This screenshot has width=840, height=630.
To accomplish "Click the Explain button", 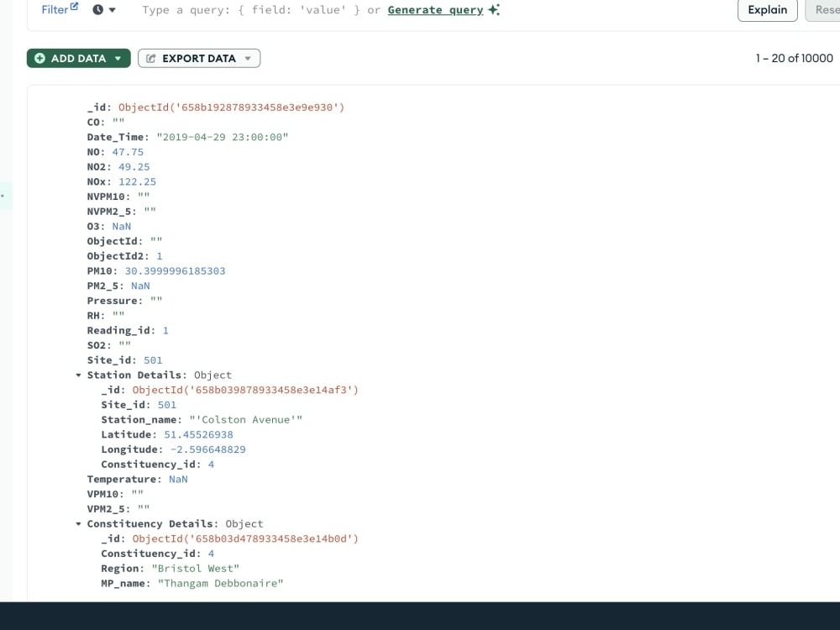I will point(767,11).
